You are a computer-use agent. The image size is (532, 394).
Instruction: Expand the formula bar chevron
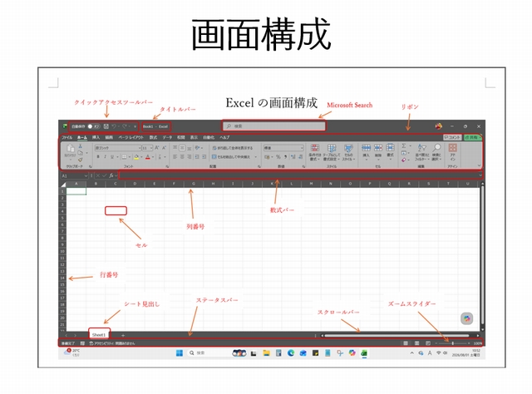tap(480, 175)
